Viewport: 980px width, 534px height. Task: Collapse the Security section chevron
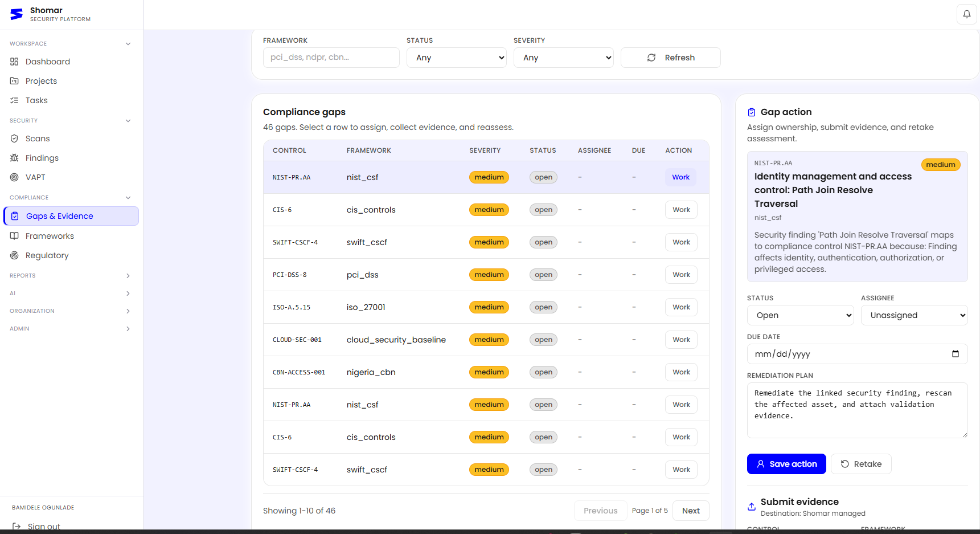pos(128,121)
